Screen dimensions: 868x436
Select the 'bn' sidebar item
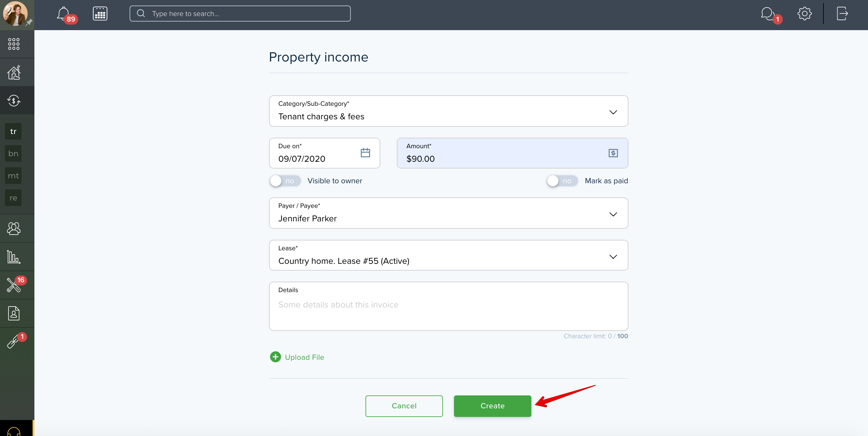pos(13,153)
